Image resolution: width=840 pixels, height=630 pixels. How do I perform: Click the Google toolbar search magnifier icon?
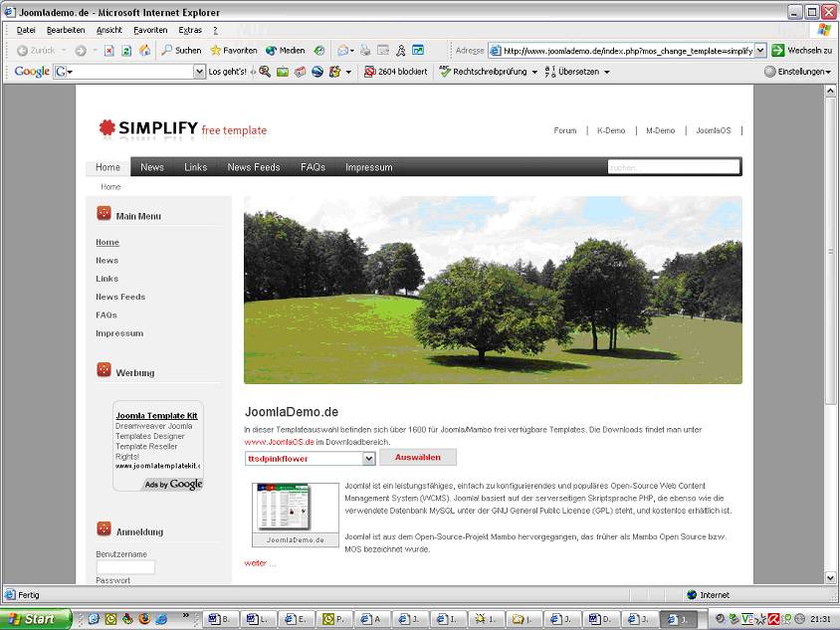265,72
